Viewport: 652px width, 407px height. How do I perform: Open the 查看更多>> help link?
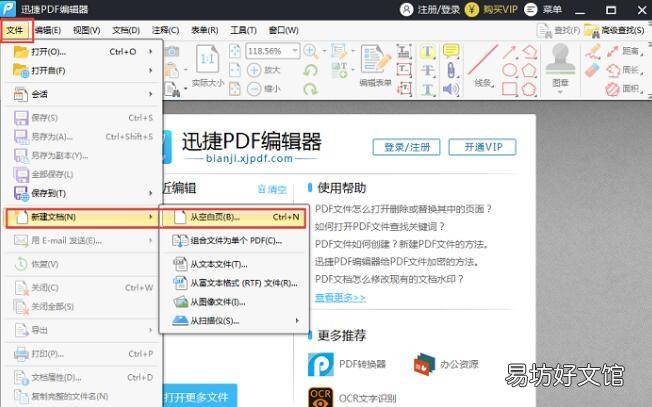(340, 298)
